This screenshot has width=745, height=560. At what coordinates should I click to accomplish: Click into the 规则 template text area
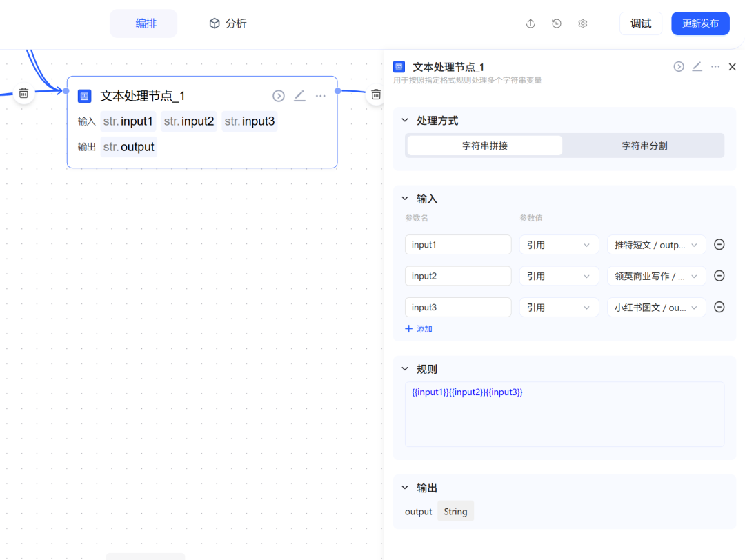tap(564, 414)
